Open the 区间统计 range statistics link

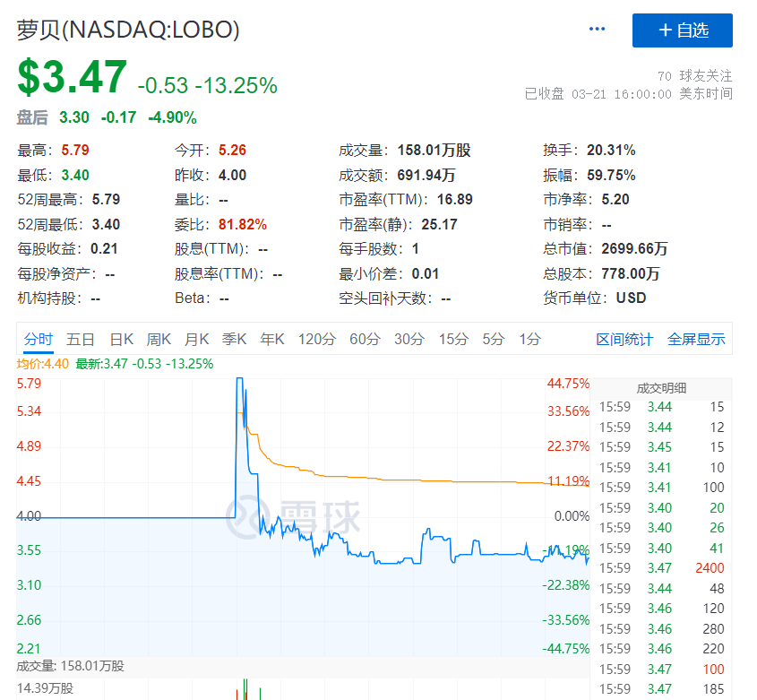(624, 340)
